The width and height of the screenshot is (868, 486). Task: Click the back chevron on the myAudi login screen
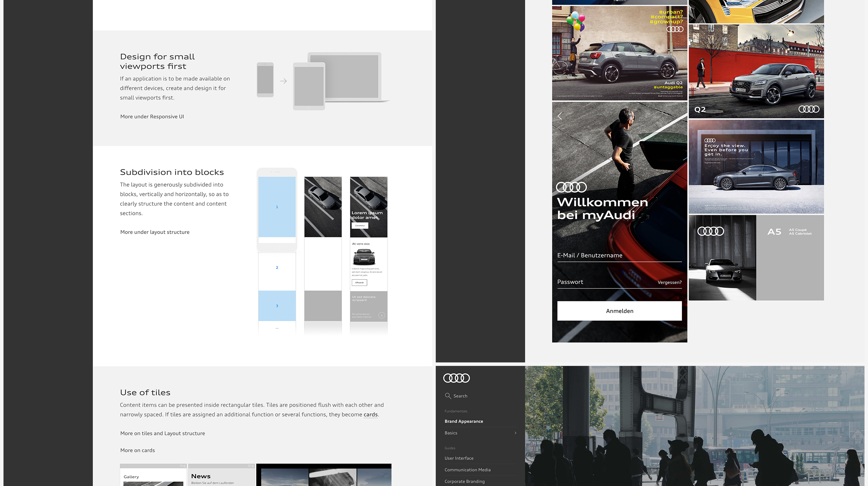tap(559, 116)
